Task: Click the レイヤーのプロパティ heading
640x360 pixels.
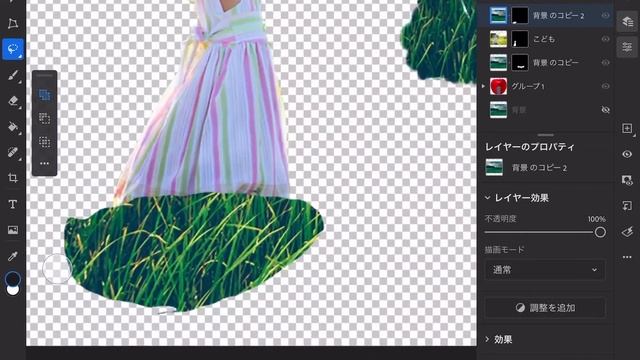Action: tap(530, 147)
